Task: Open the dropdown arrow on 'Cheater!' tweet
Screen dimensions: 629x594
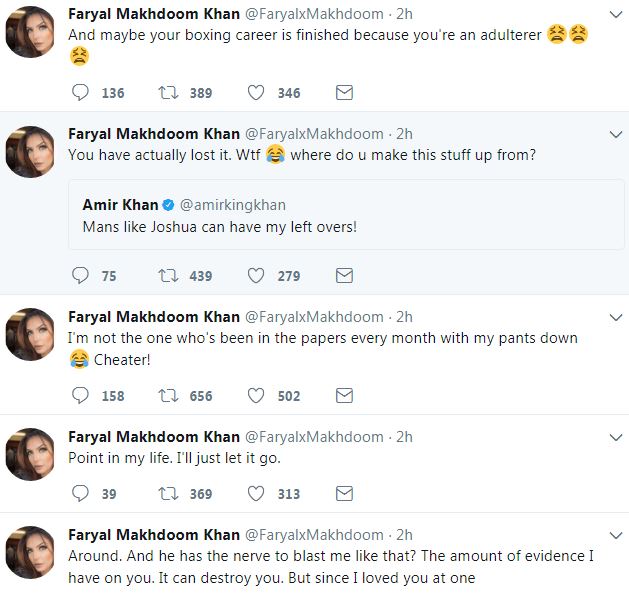Action: coord(614,317)
